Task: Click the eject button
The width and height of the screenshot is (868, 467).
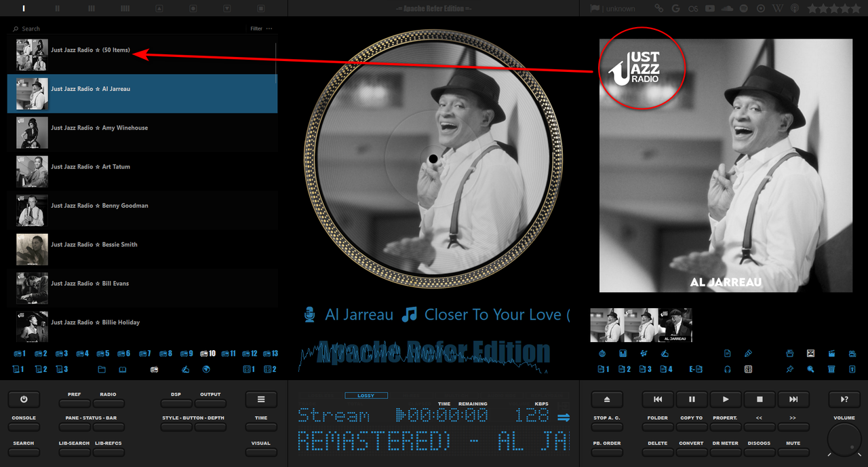Action: (607, 399)
